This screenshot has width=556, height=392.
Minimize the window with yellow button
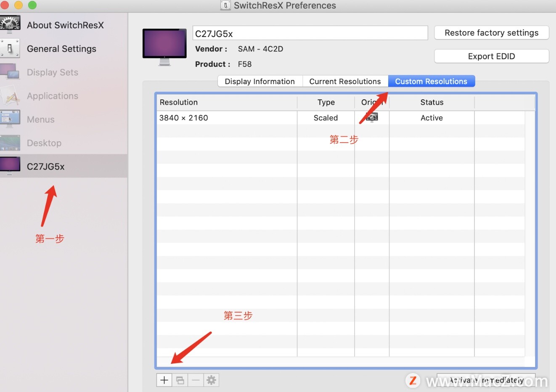19,5
